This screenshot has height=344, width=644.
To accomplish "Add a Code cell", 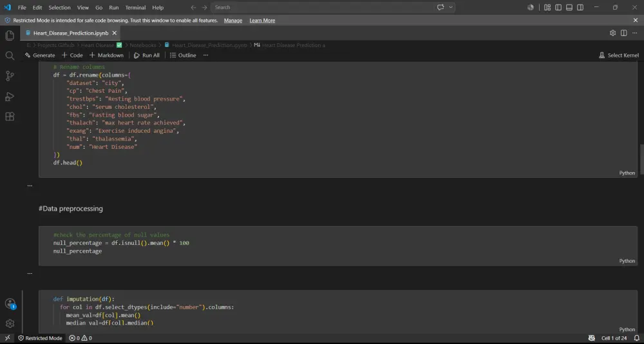I will tap(72, 55).
